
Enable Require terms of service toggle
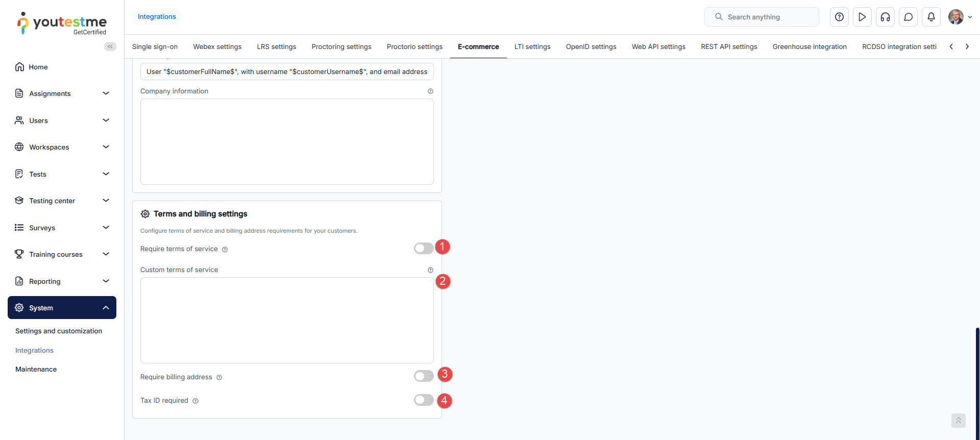coord(424,248)
